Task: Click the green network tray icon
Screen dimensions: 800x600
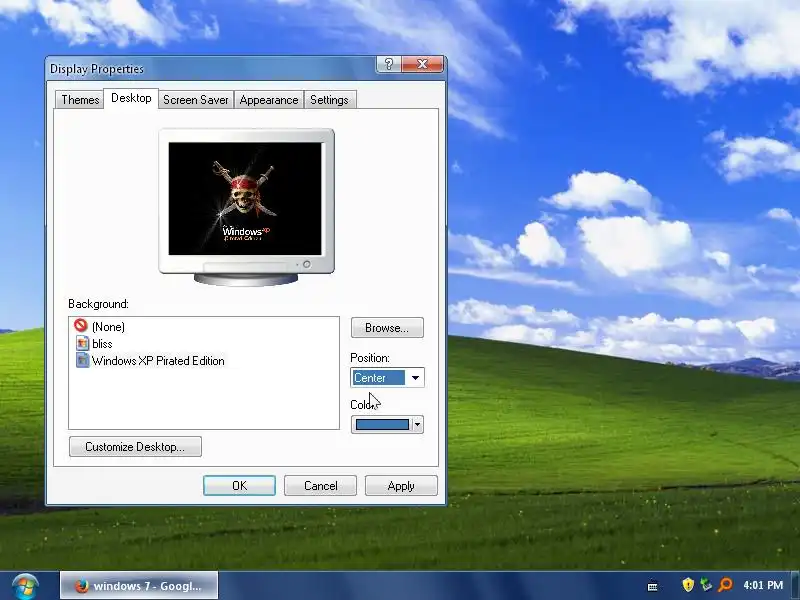Action: 706,585
